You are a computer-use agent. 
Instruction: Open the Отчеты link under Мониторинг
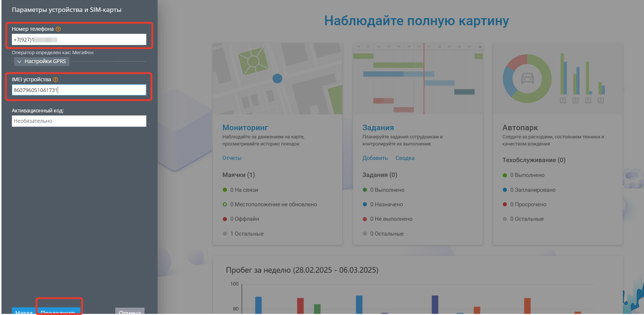pyautogui.click(x=232, y=158)
